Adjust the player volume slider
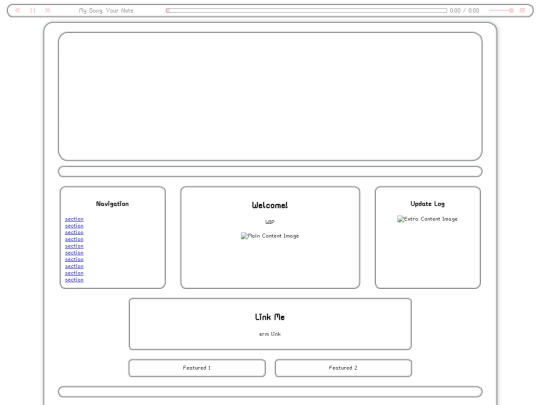The height and width of the screenshot is (405, 540). tap(501, 11)
